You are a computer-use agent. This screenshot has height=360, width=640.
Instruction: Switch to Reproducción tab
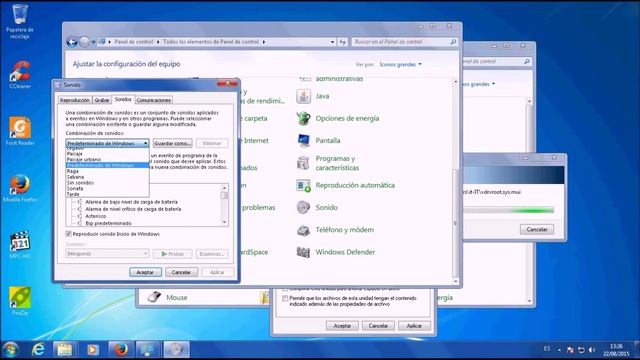point(74,100)
